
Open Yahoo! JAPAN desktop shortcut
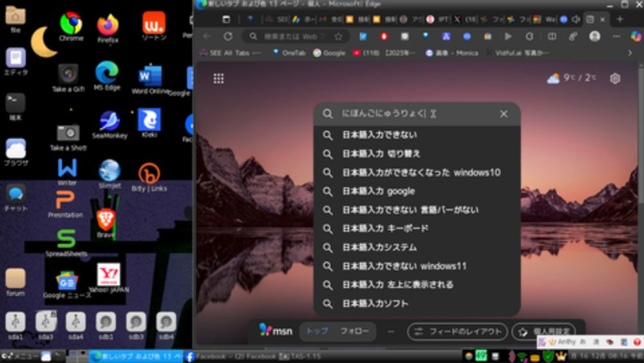click(x=109, y=278)
